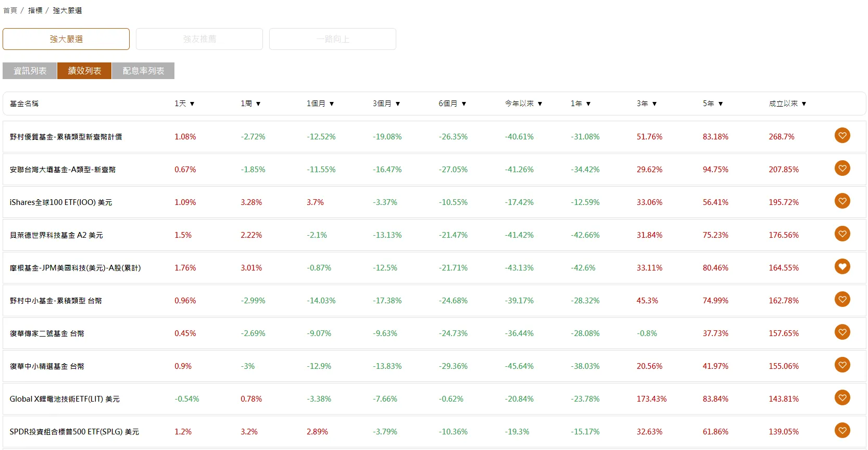Open SPDR投資組合標普500 ETF(SPLG) 美元 fund

pyautogui.click(x=74, y=432)
